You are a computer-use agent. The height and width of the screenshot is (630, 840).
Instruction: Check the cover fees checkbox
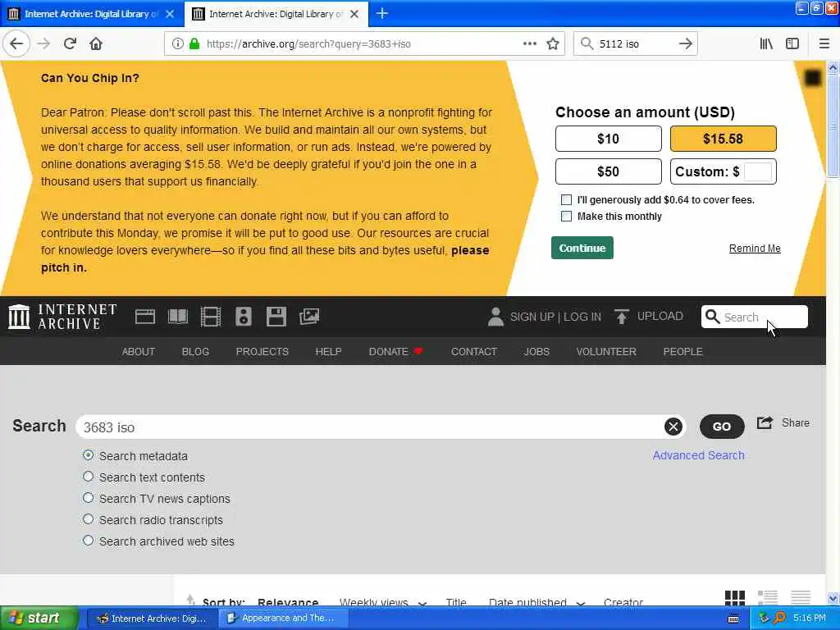tap(566, 200)
